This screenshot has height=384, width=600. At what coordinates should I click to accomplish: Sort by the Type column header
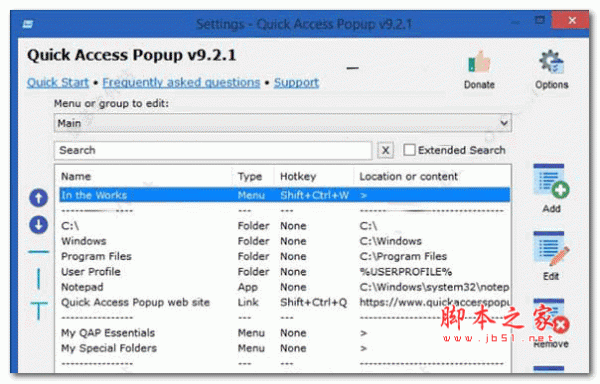point(253,176)
